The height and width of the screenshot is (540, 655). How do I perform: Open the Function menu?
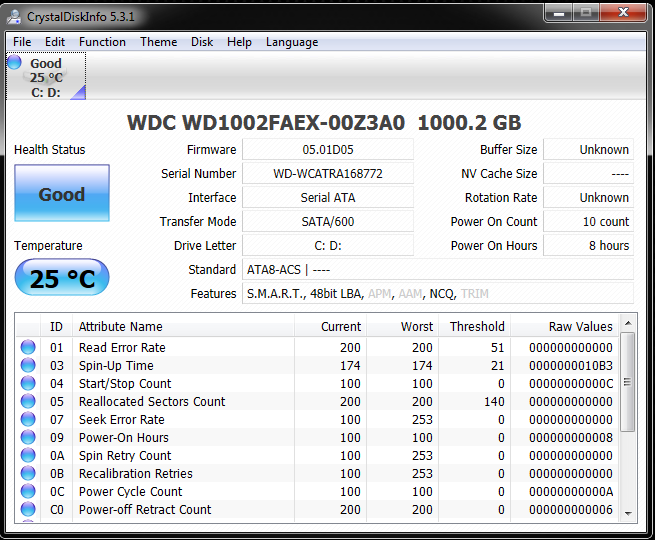tap(102, 42)
